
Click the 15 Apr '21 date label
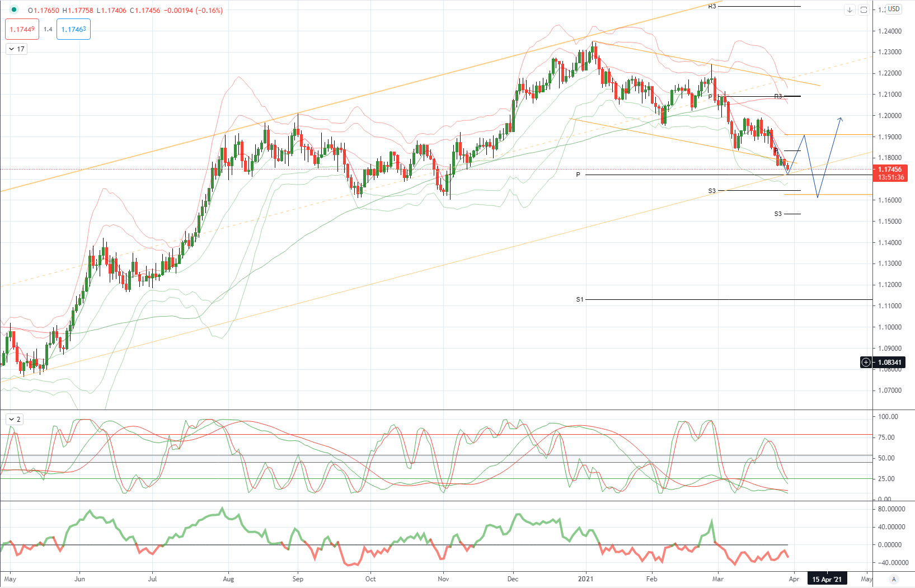[827, 579]
